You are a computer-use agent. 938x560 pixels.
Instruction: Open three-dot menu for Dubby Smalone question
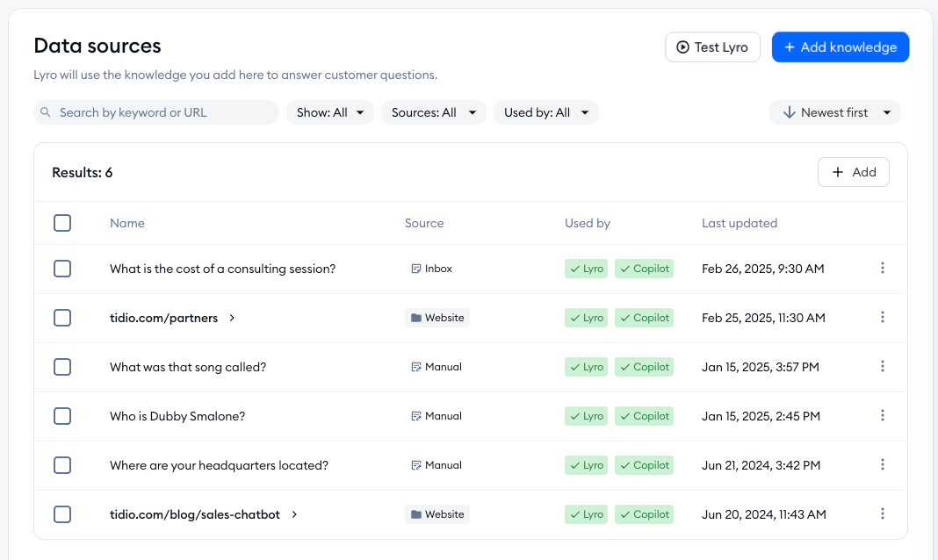click(x=883, y=416)
